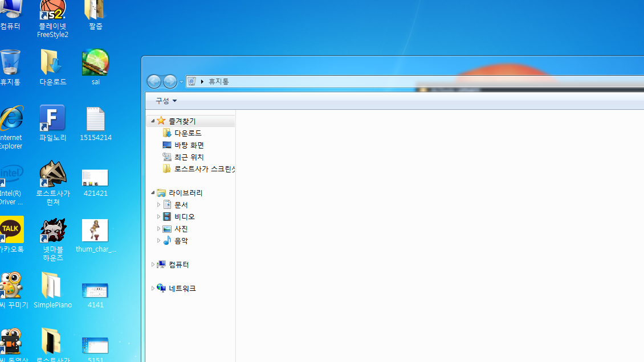Open the 컴퓨터 desktop icon
The height and width of the screenshot is (362, 644).
pos(10,15)
